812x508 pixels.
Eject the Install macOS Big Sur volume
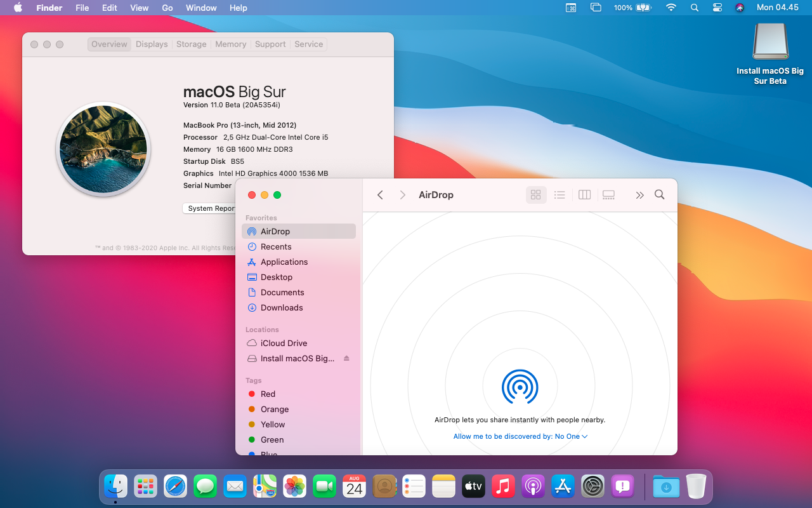coord(346,358)
